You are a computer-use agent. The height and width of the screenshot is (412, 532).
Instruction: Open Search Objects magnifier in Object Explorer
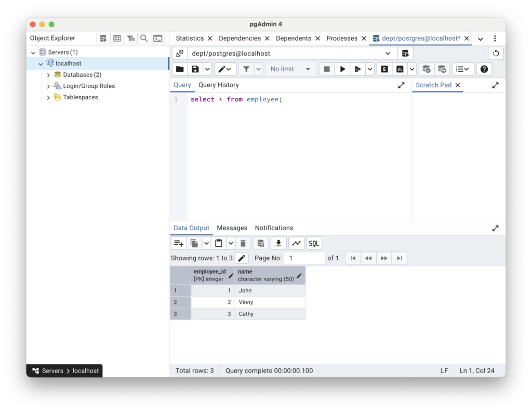[x=144, y=38]
